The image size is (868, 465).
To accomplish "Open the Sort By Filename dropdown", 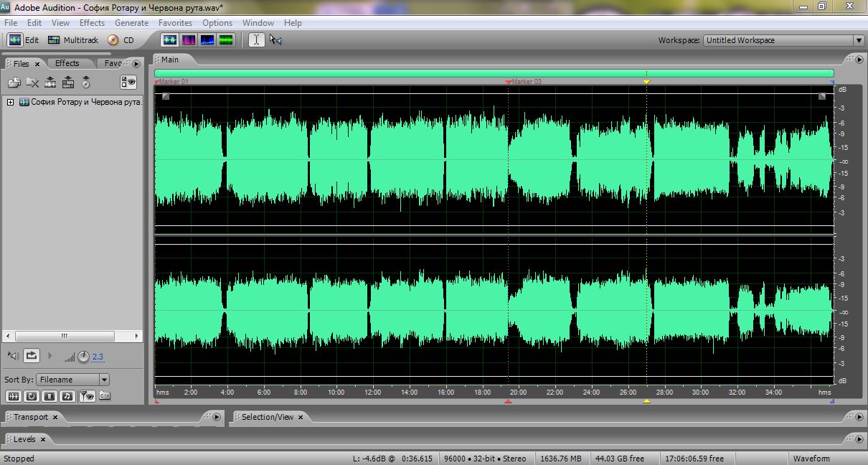I will 73,380.
